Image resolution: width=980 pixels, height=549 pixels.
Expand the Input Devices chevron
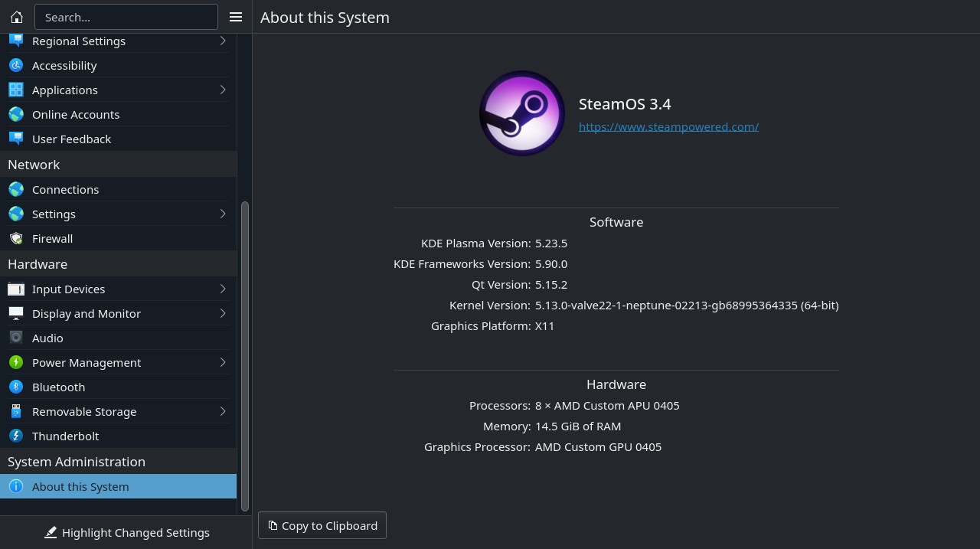pos(223,289)
